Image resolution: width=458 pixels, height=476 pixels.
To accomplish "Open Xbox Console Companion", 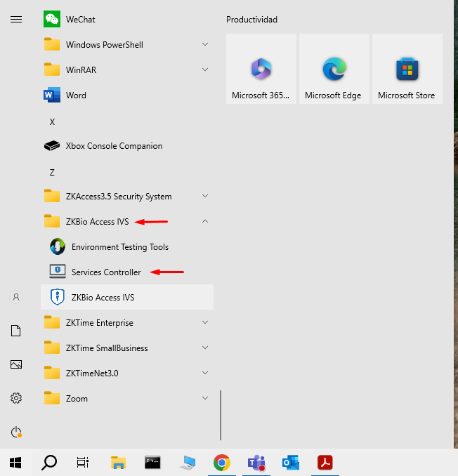I will 127,146.
